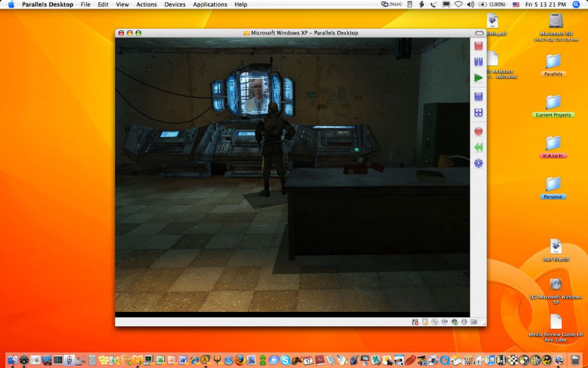Open the Applications menu

coord(210,4)
